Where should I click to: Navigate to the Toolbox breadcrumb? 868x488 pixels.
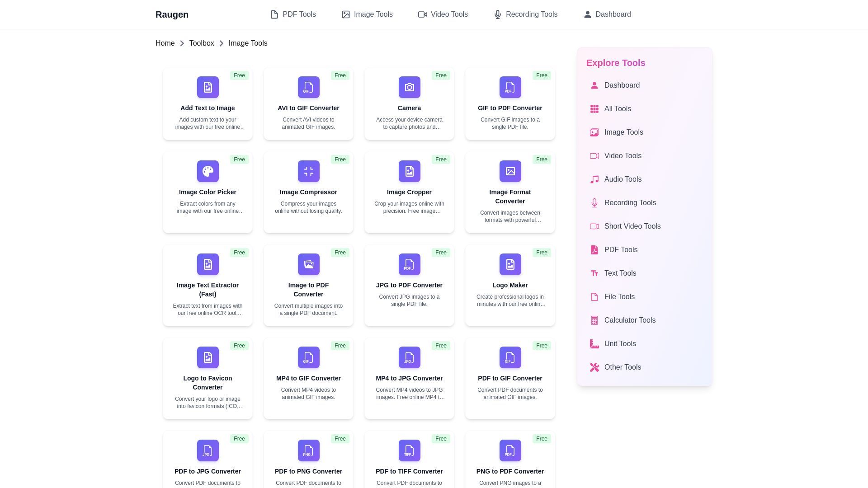coord(202,43)
